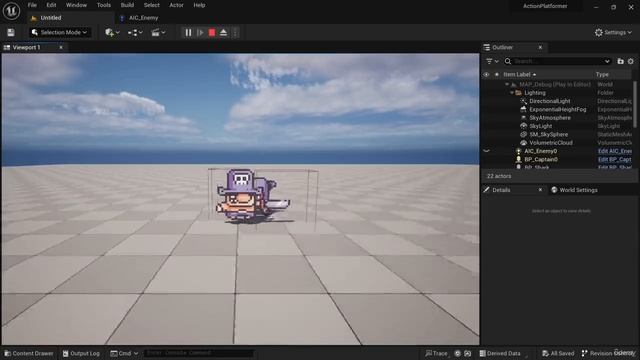Viewport: 640px width, 360px height.
Task: Select SkyAtmosphere in the Outliner
Action: [x=550, y=118]
